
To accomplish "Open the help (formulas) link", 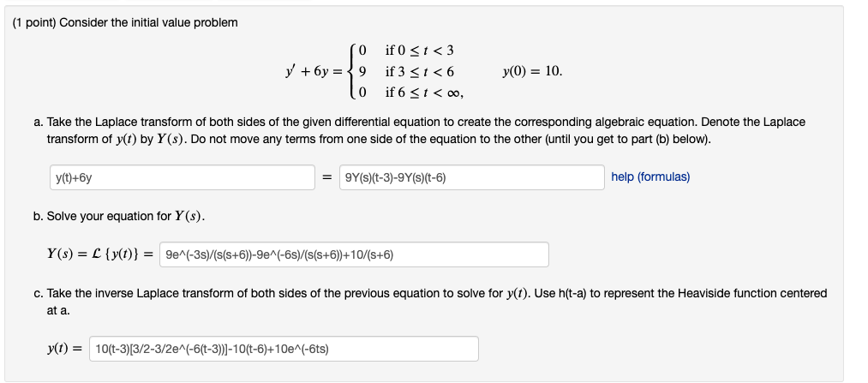I will (650, 177).
